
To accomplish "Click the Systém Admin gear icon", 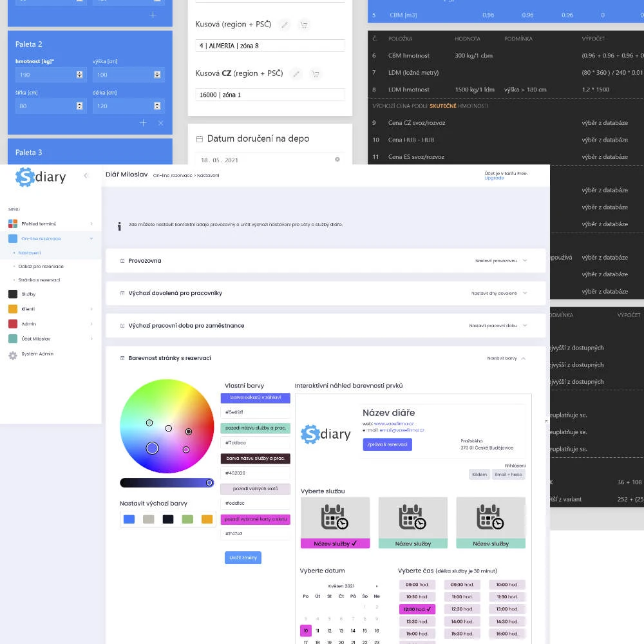I will tap(13, 355).
